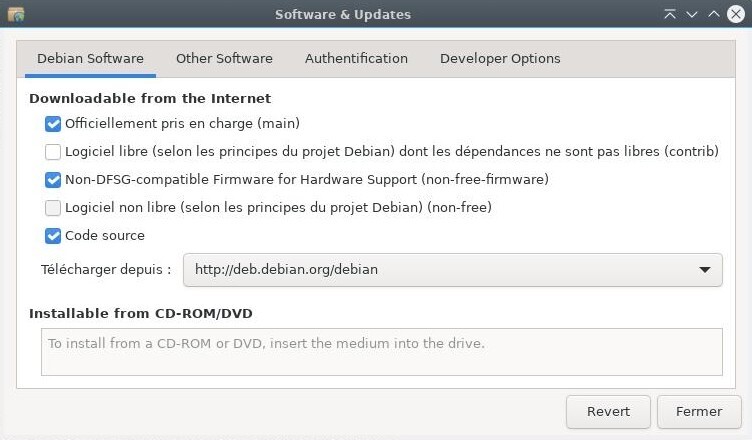Close the Software & Updates window
Viewport: 752px width, 440px height.
pos(737,15)
